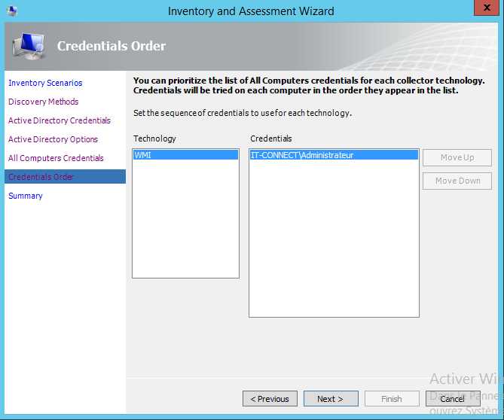Screen dimensions: 504x420
Task: Jump to Active Directory Options
Action: click(53, 139)
